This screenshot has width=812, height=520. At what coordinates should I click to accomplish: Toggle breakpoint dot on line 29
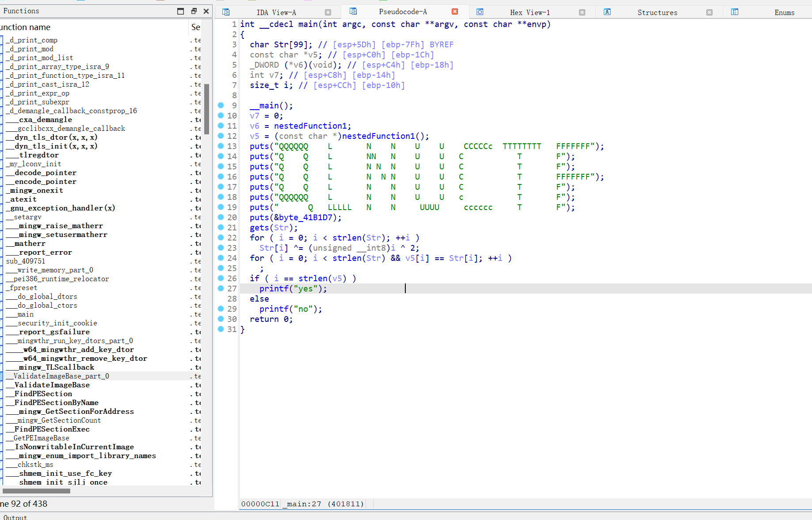[221, 309]
